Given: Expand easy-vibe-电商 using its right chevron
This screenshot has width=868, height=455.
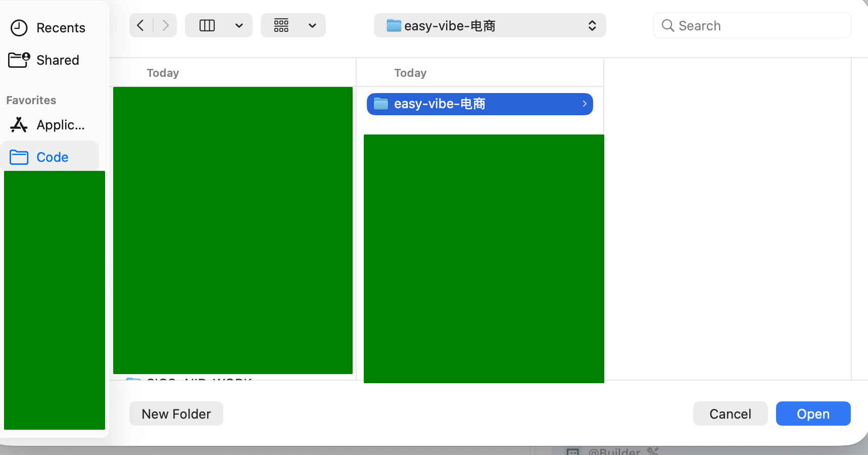Looking at the screenshot, I should point(585,104).
